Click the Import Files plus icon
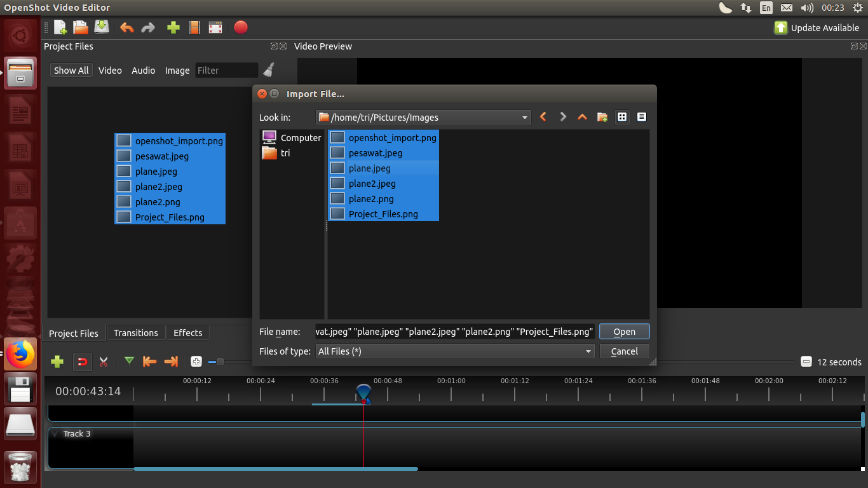This screenshot has height=488, width=868. point(173,27)
